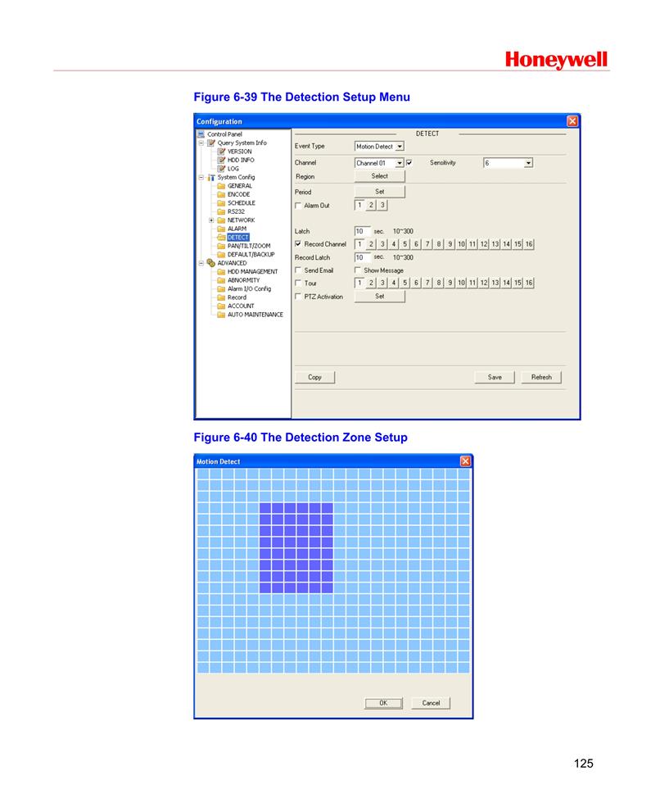669x812 pixels.
Task: Click the LOG document icon
Action: [221, 168]
